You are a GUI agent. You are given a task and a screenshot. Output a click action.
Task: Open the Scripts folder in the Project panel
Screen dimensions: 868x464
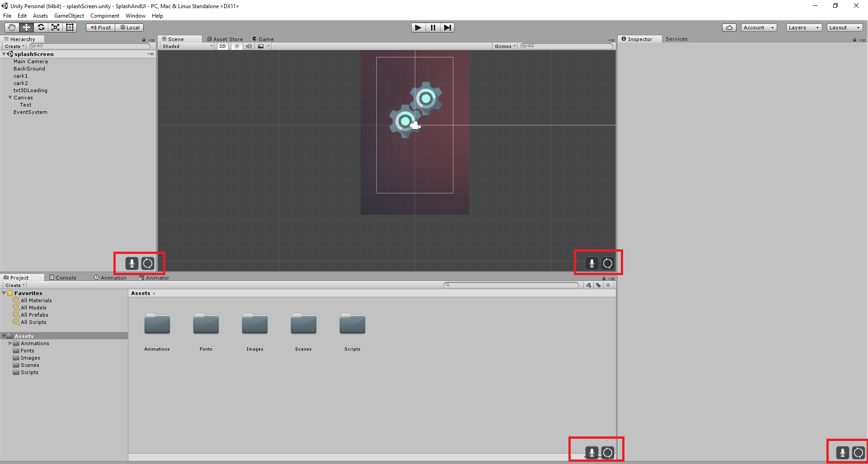pos(352,324)
